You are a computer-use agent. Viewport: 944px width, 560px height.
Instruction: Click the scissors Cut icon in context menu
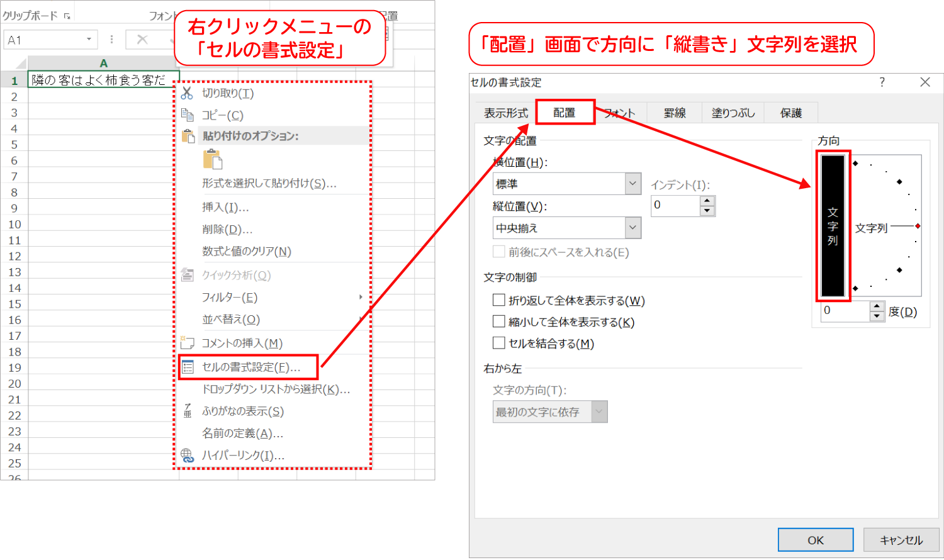(187, 93)
